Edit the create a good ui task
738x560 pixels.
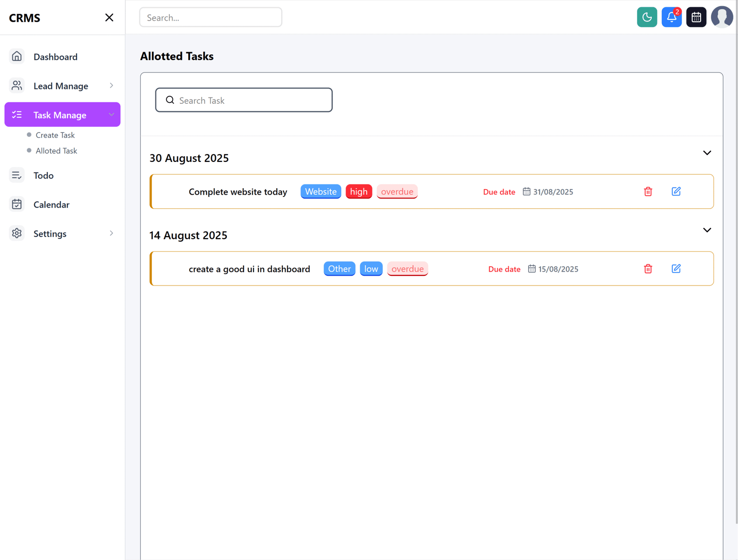point(676,268)
